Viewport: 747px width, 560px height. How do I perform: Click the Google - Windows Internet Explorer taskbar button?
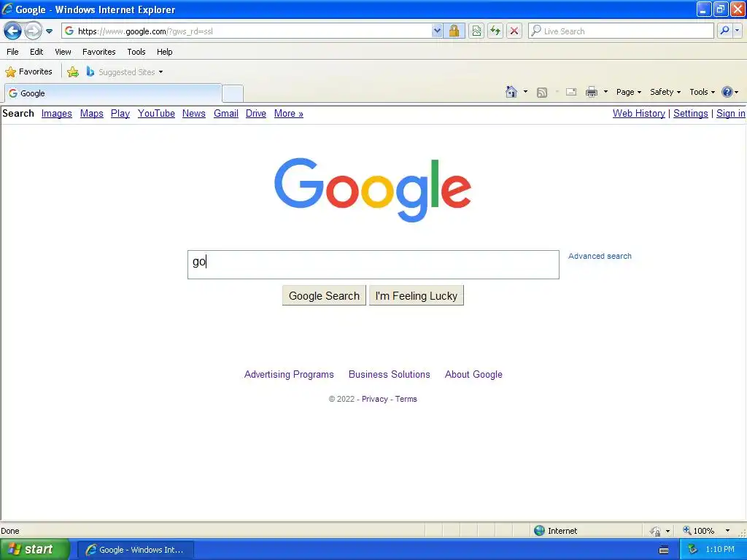tap(135, 550)
